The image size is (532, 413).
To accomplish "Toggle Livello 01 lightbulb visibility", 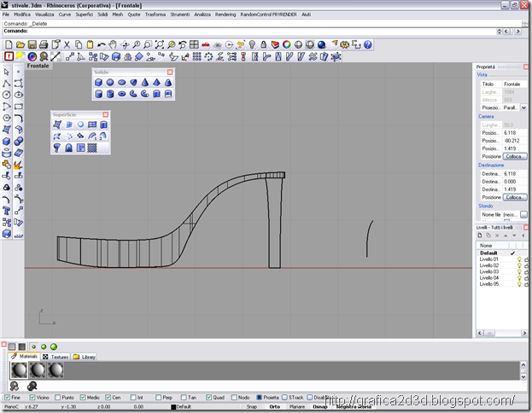I will coord(519,259).
